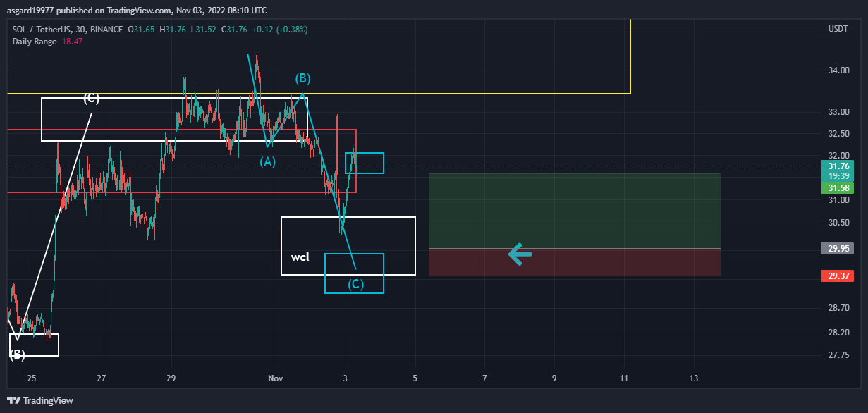Select the cyan left-pointing arrow marker
868x413 pixels.
(x=520, y=254)
